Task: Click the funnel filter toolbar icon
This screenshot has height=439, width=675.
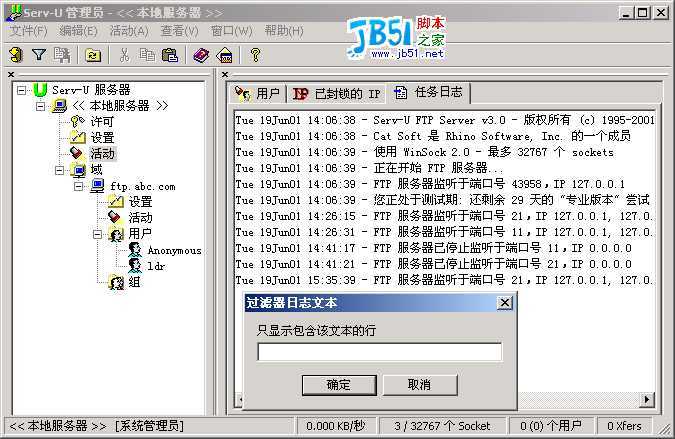Action: [x=39, y=55]
